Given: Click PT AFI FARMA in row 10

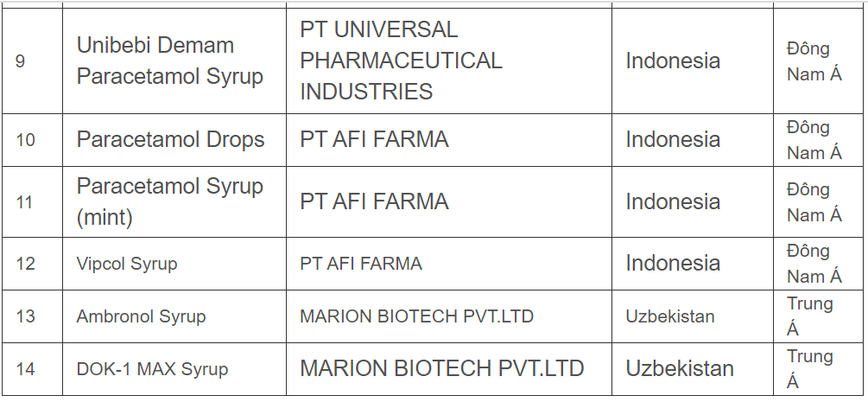Looking at the screenshot, I should [374, 139].
